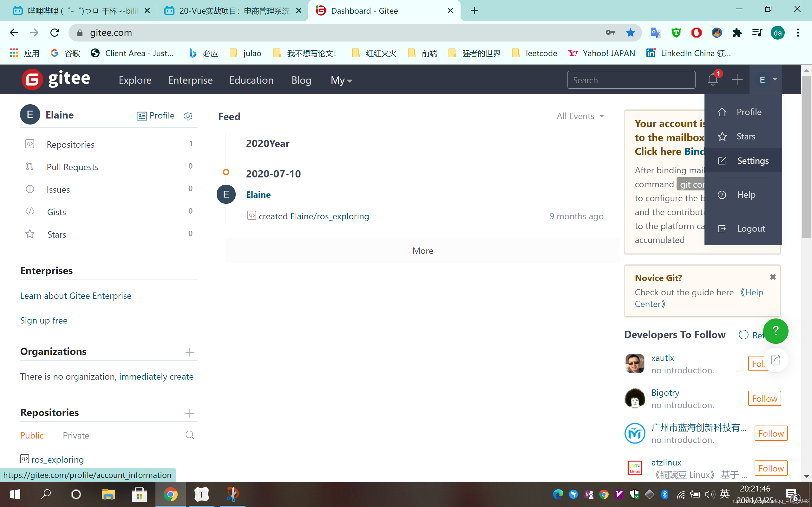Switch to the Private repositories tab
Viewport: 812px width, 507px height.
point(76,435)
